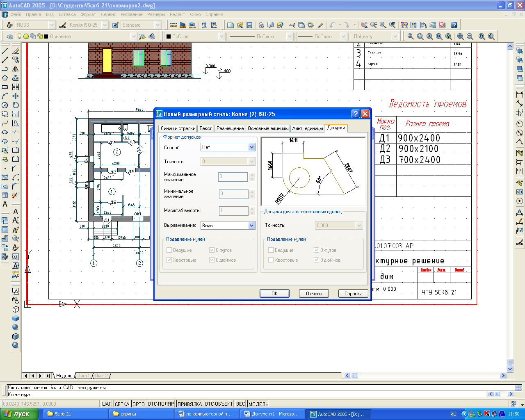
Task: Click the Pan realtime hand icon
Action: pos(364,25)
